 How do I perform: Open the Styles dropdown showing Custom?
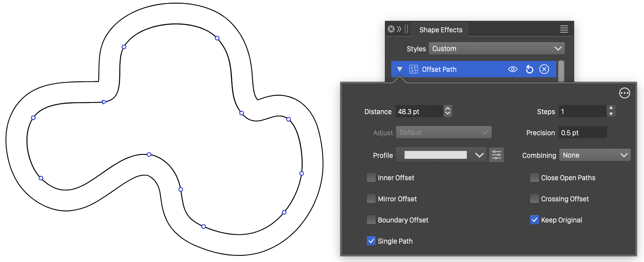[x=496, y=49]
